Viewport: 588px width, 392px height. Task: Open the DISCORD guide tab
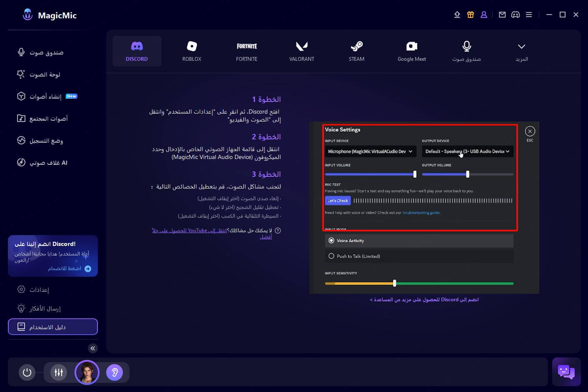pyautogui.click(x=137, y=51)
